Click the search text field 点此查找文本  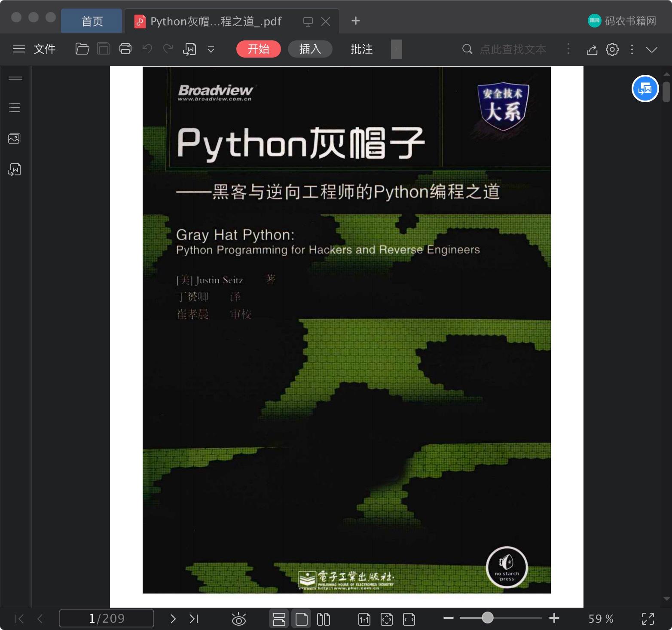pyautogui.click(x=513, y=49)
